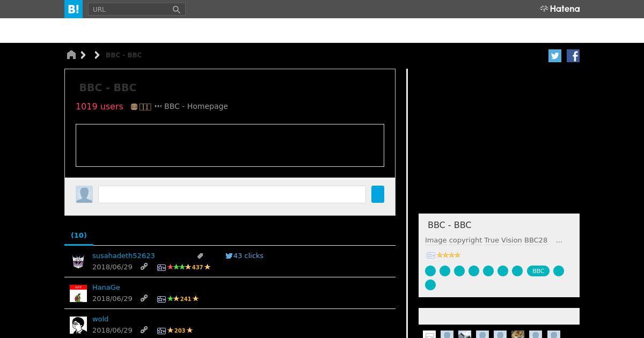Share page on Twitter

click(555, 56)
